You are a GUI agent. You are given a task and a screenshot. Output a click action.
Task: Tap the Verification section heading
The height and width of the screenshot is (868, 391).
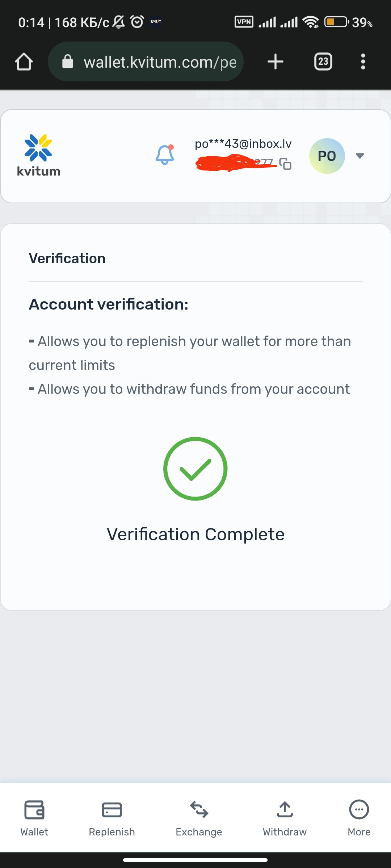[x=67, y=259]
